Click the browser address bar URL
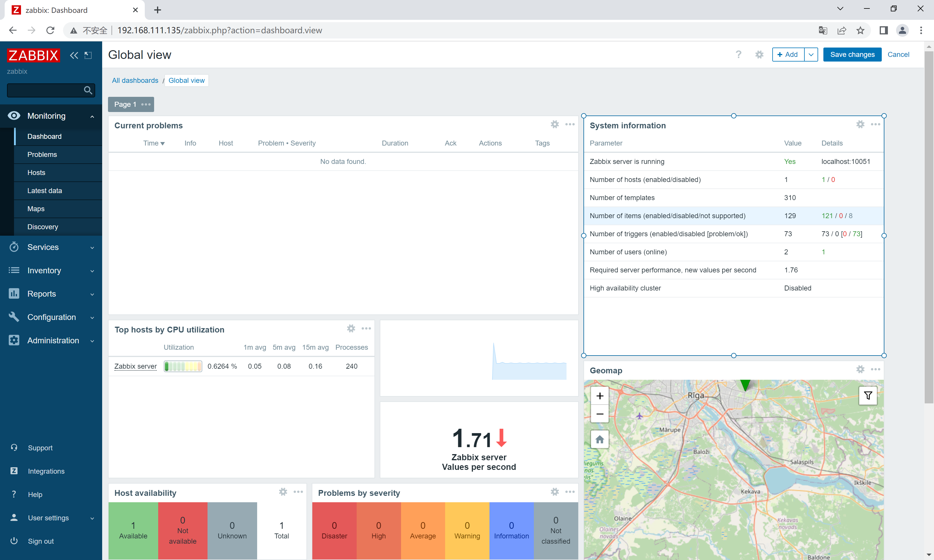Screen dimensions: 934x560 point(219,30)
